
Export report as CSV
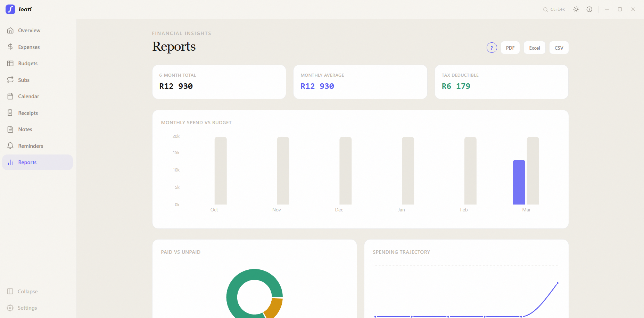pos(559,48)
